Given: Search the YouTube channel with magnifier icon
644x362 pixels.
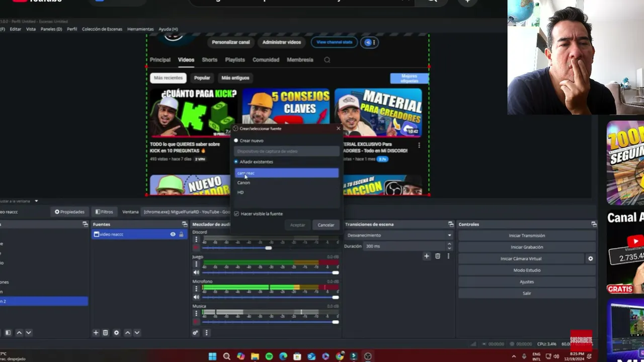Looking at the screenshot, I should click(x=327, y=60).
